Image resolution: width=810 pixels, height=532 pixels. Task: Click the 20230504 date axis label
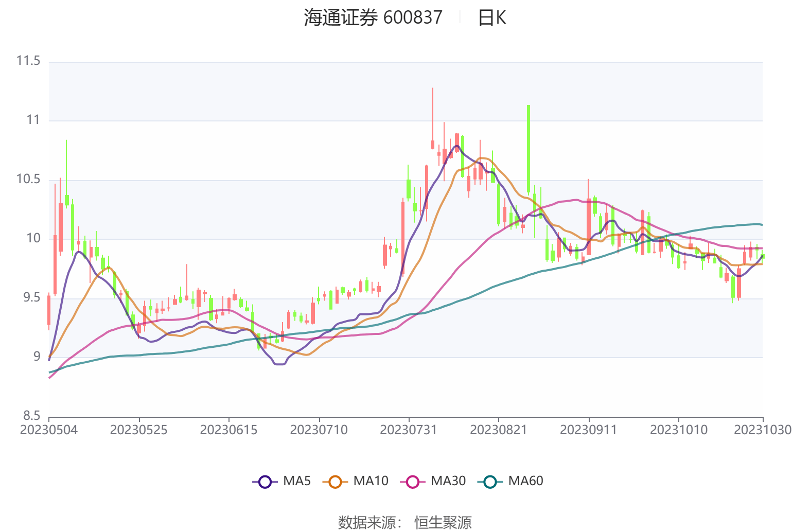coord(49,430)
